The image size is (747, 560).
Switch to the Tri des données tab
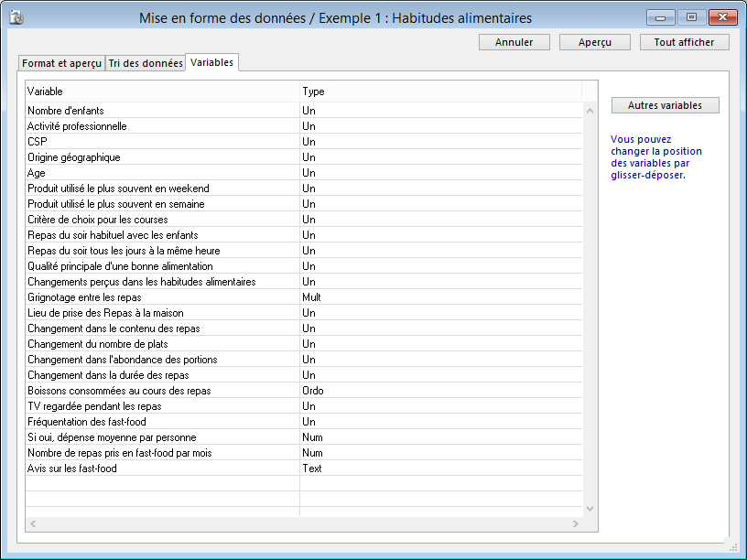(146, 63)
